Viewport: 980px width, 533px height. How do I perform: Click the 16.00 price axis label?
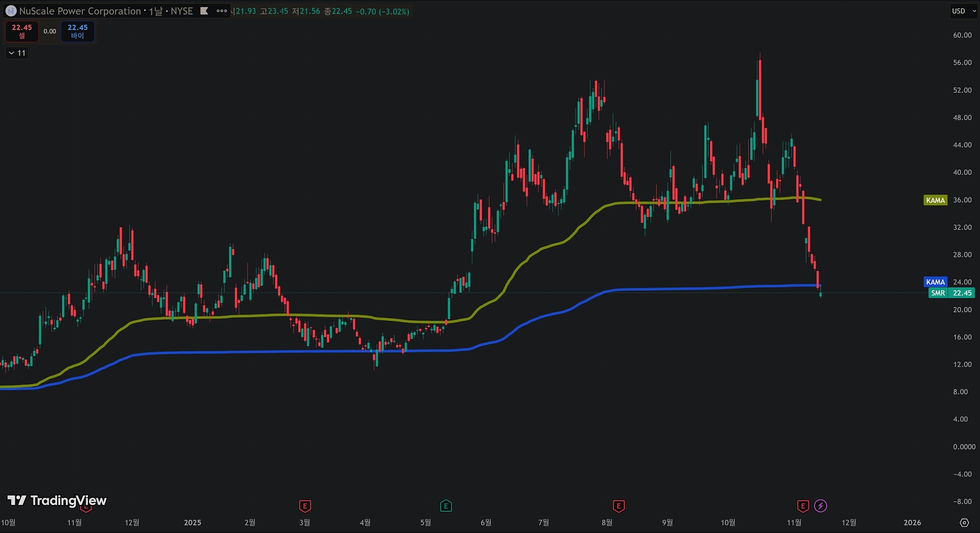[962, 337]
